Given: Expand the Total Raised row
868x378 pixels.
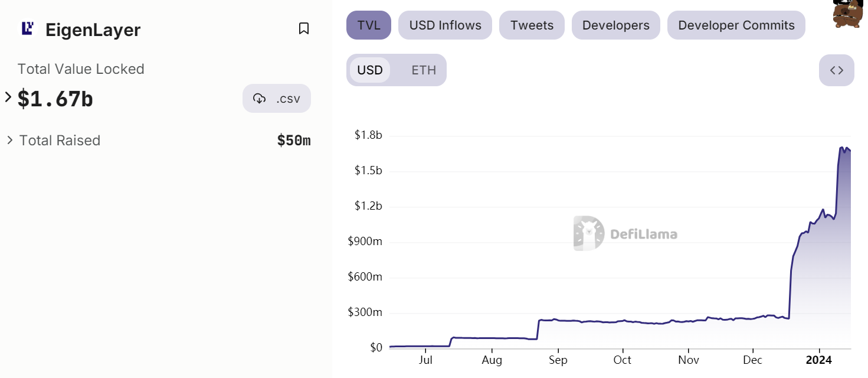Looking at the screenshot, I should [x=10, y=140].
